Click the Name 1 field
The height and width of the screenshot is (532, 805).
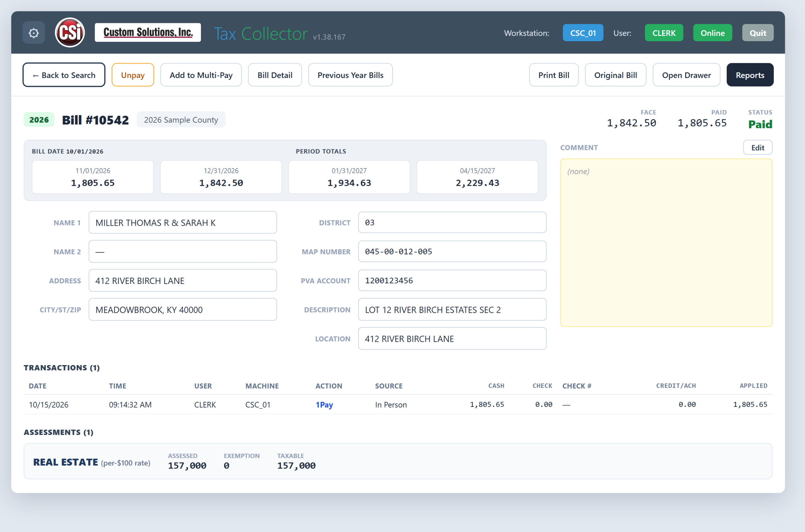coord(183,223)
